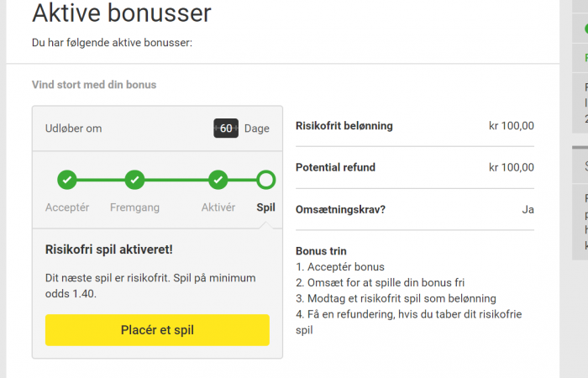Click the Vind stort med din bonus title
This screenshot has height=378, width=588.
coord(94,85)
